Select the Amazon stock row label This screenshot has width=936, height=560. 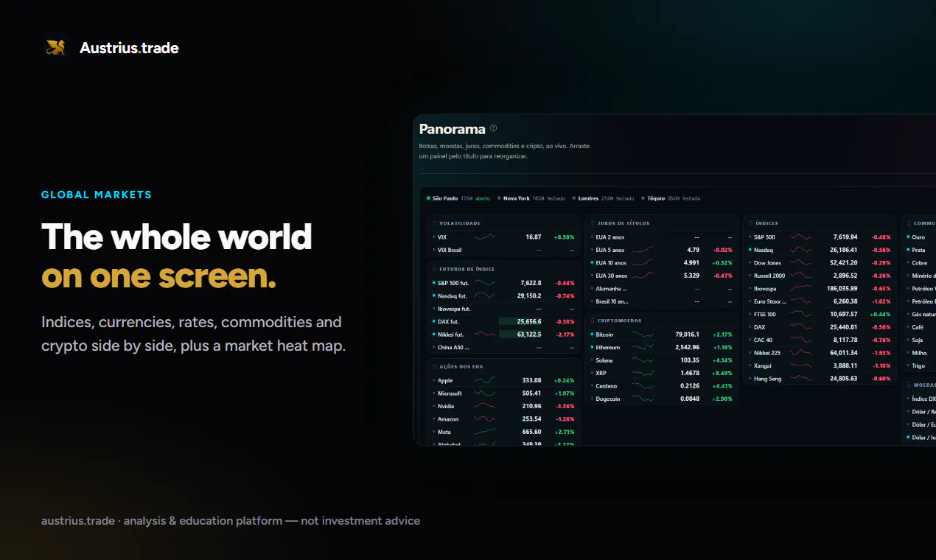pos(448,419)
